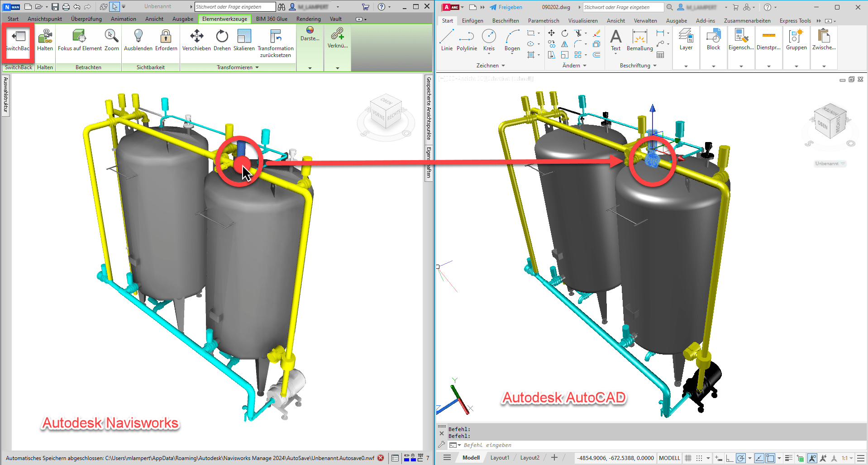Expand the Transformieren panel dropdown
Viewport: 868px width, 465px height.
tap(257, 67)
